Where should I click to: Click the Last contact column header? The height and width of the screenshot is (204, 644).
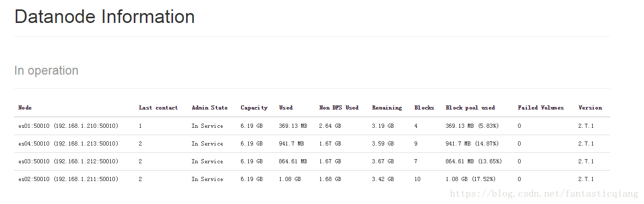(158, 108)
